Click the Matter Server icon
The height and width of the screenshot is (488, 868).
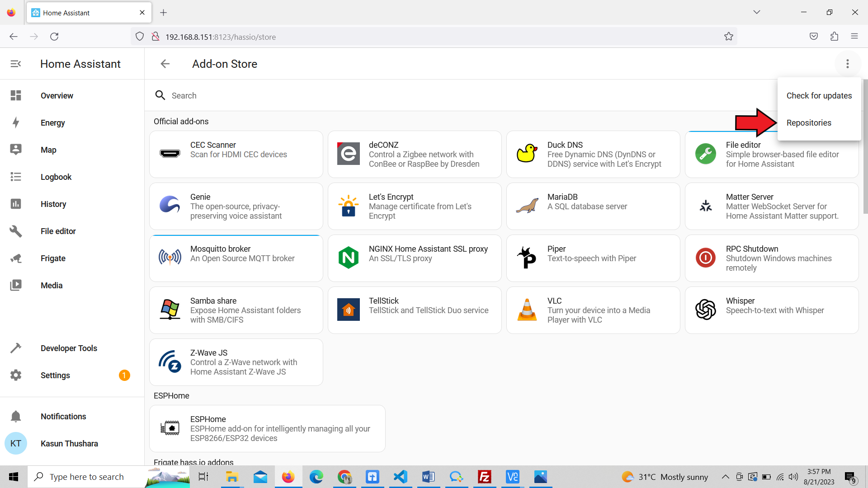click(706, 206)
